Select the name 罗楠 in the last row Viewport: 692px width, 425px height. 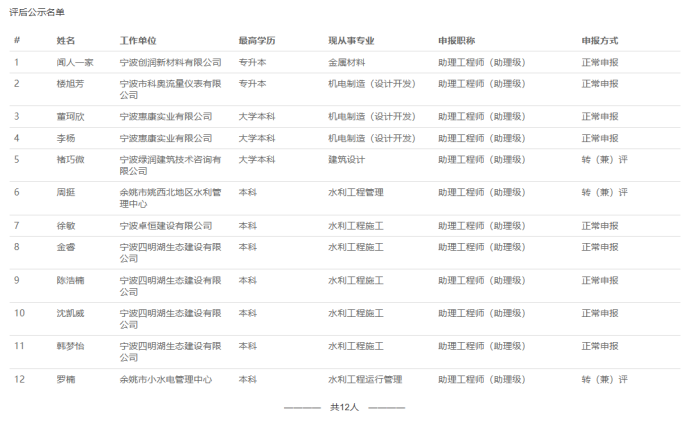point(66,379)
